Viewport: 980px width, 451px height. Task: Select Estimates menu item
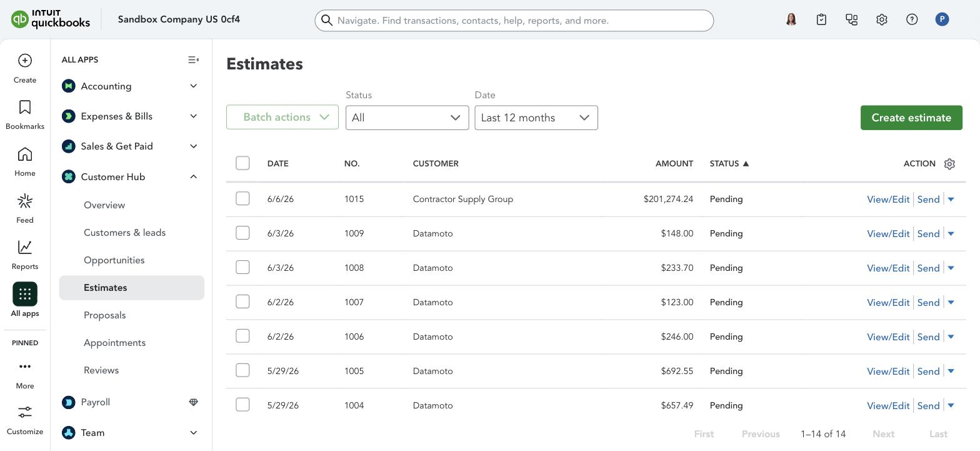(132, 288)
